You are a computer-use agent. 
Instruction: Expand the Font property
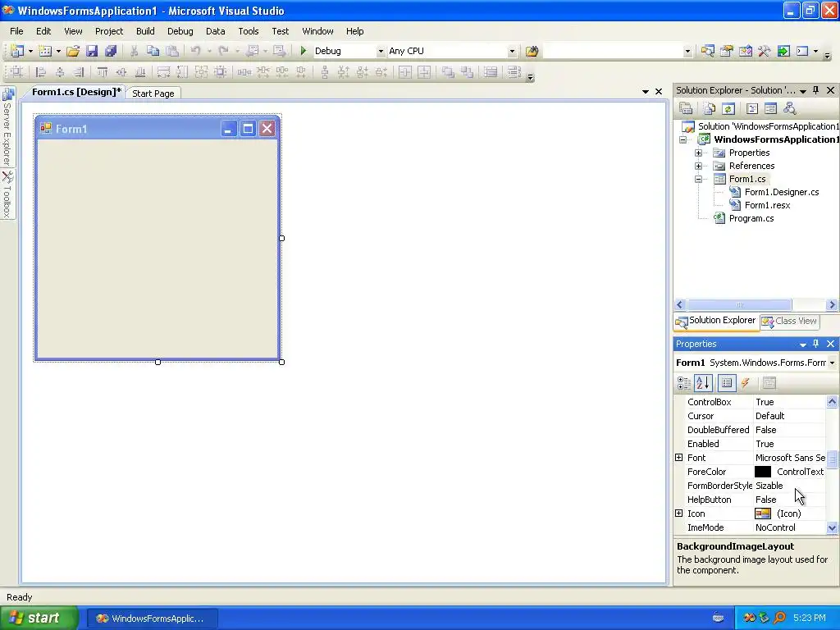(x=678, y=458)
